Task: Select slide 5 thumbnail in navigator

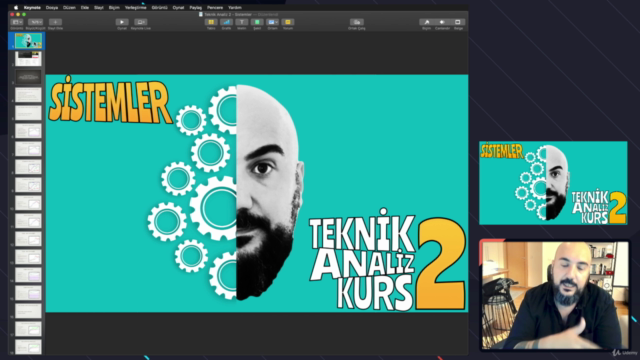Action: [28, 113]
